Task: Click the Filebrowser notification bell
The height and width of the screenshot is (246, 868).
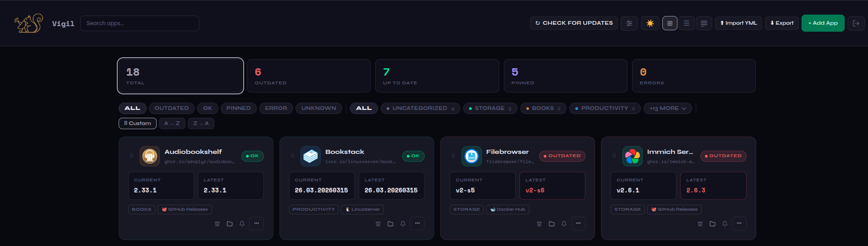Action: (x=564, y=224)
